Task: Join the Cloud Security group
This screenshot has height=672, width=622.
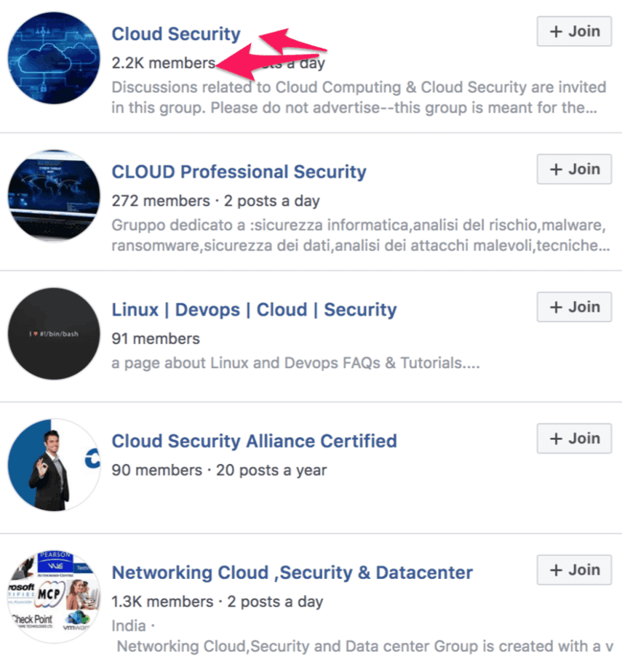Action: pos(574,31)
